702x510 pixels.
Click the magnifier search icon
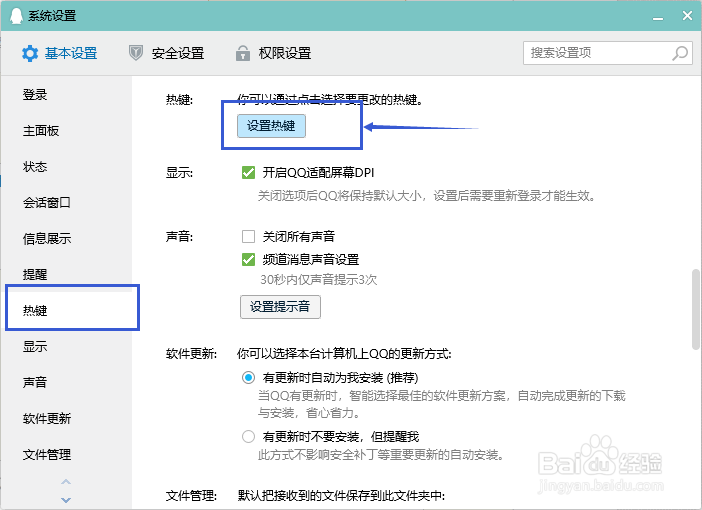click(680, 53)
